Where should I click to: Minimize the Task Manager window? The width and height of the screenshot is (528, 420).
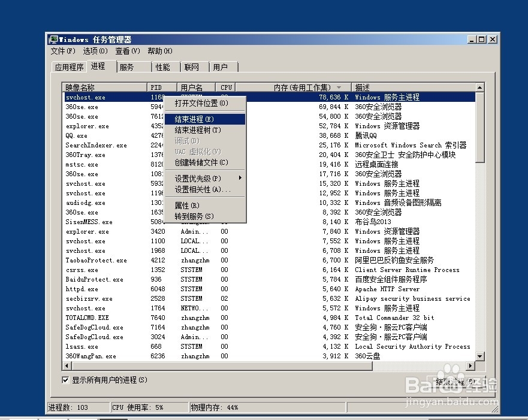472,40
